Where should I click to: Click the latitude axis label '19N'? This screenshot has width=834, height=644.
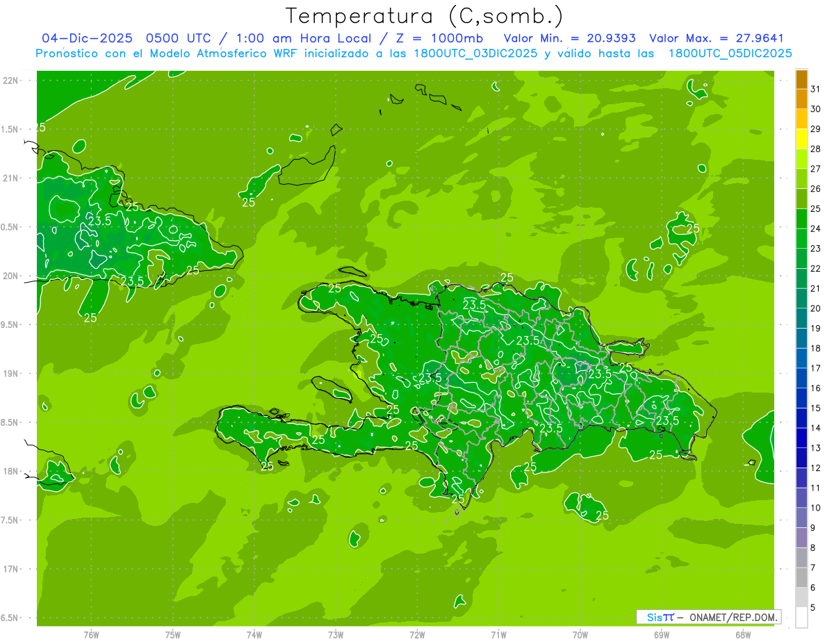click(10, 374)
